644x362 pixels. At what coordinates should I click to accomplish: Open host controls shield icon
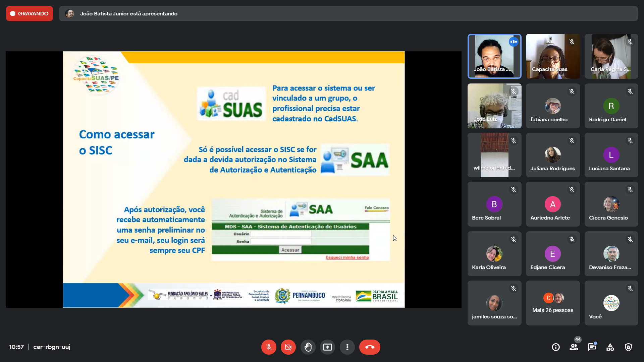point(628,347)
